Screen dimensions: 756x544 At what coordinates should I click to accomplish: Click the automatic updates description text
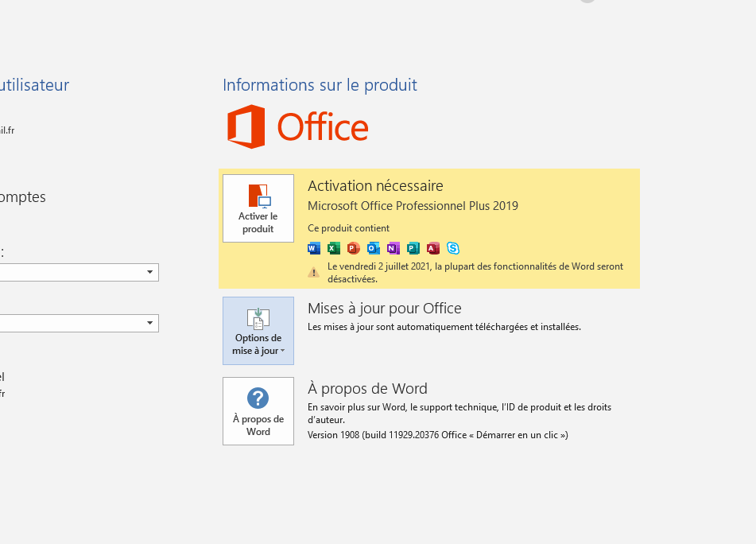(444, 327)
